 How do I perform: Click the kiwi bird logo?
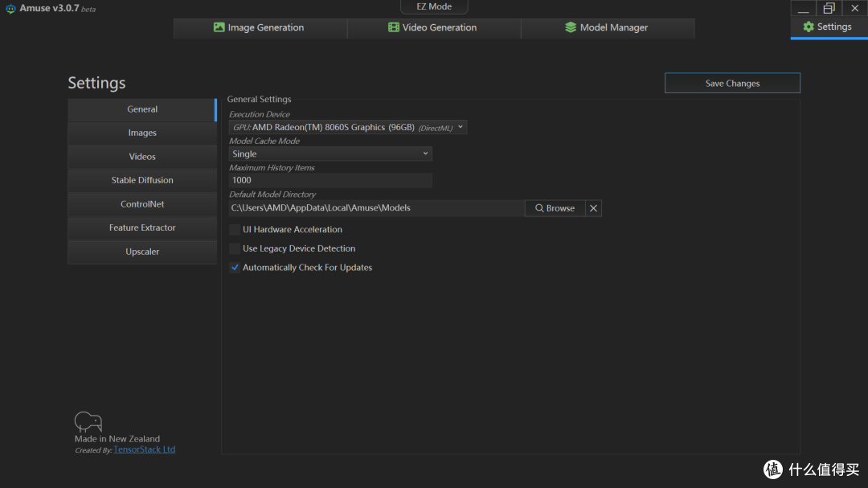(88, 421)
